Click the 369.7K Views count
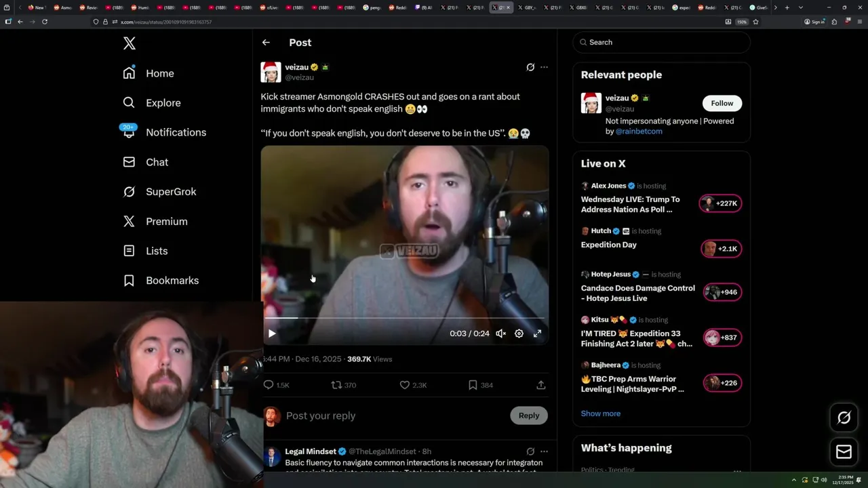This screenshot has height=488, width=868. tap(370, 359)
